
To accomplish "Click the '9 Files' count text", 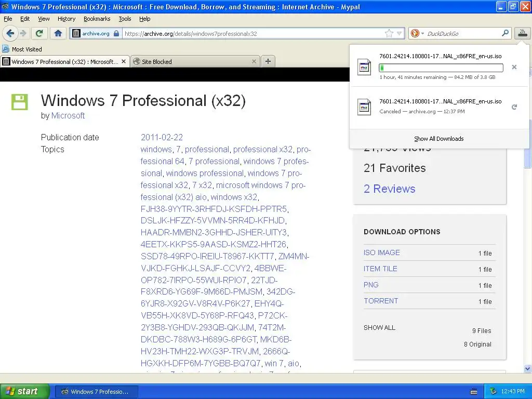I will tap(482, 331).
